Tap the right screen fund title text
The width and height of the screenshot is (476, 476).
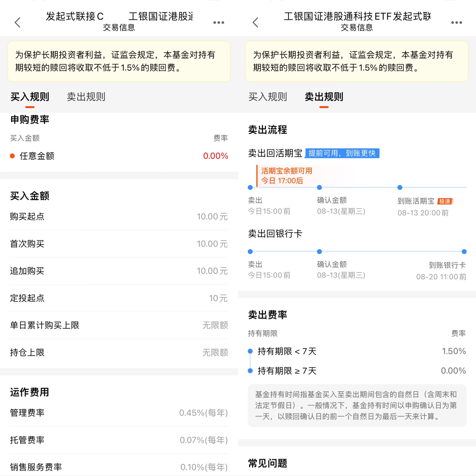357,16
